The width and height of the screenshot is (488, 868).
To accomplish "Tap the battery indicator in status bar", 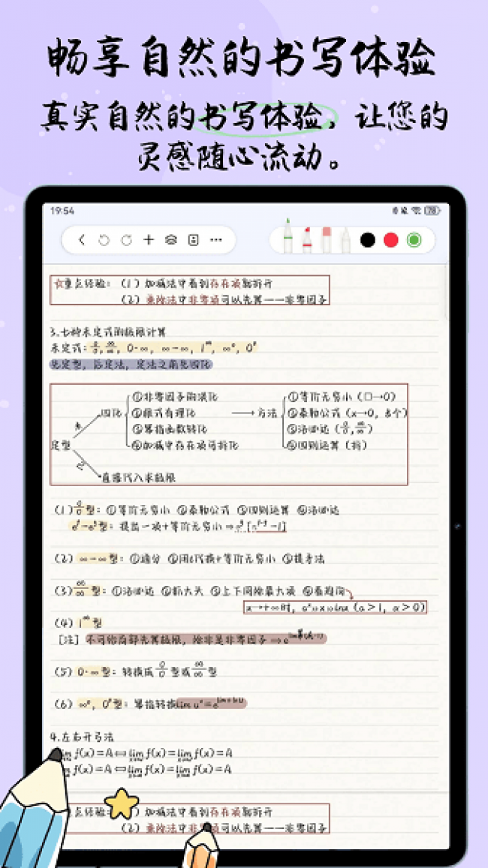I will pyautogui.click(x=432, y=212).
